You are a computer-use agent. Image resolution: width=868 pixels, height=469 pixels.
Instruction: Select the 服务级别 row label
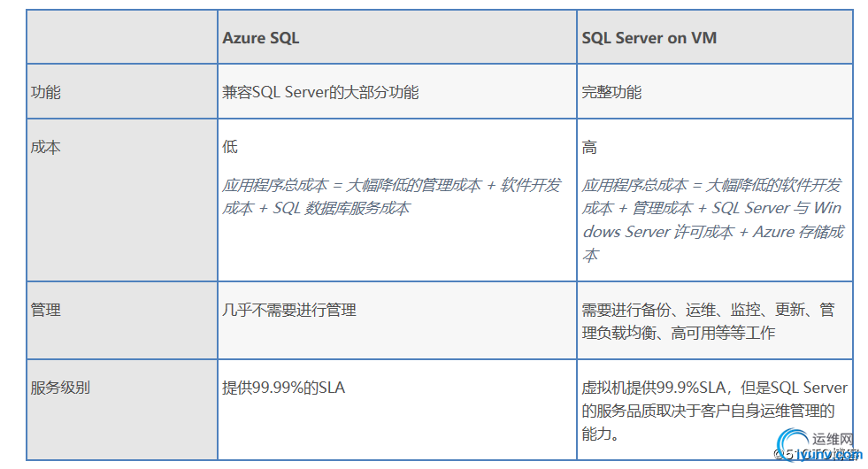tap(60, 388)
